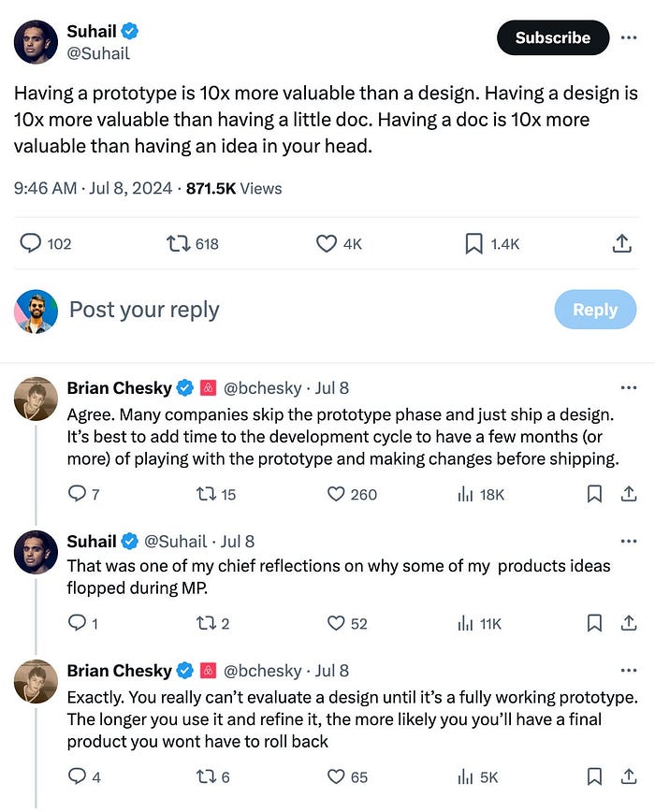
Task: Open @bchesky handle in the last reply
Action: pyautogui.click(x=262, y=671)
